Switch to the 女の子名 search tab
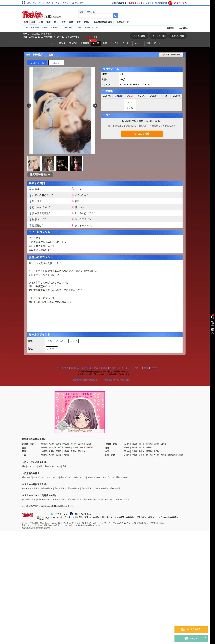Screen dimensions: 215x644 [x=91, y=12]
